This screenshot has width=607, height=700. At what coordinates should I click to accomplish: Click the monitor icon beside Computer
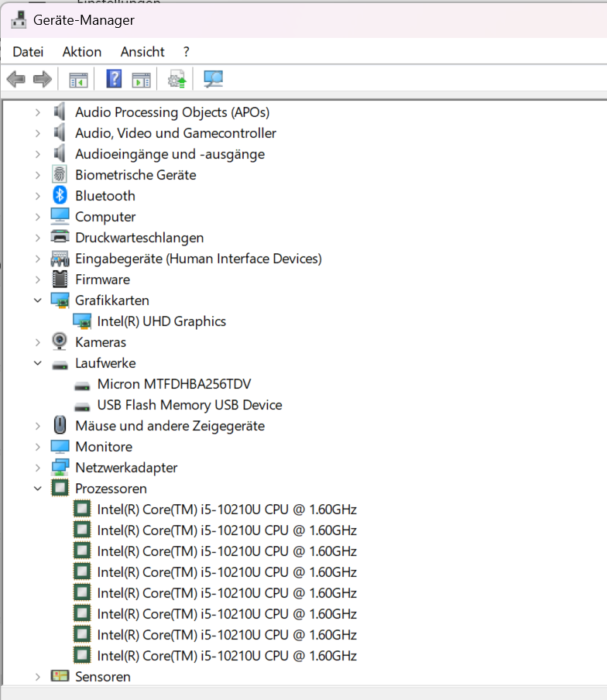[x=60, y=216]
